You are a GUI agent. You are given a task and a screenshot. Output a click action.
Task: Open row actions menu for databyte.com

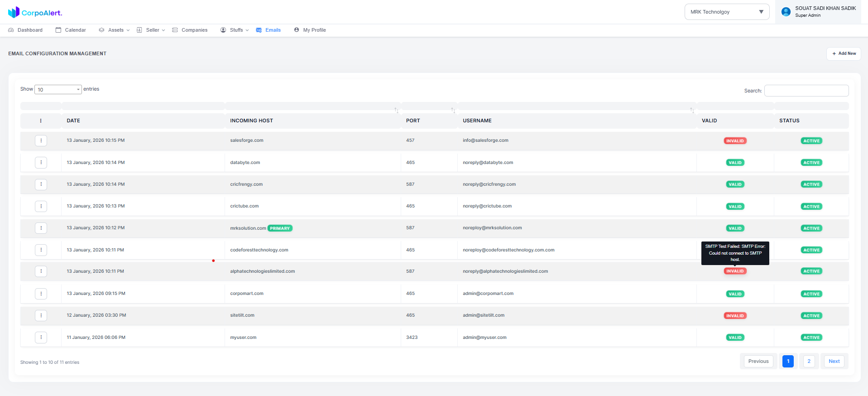41,162
